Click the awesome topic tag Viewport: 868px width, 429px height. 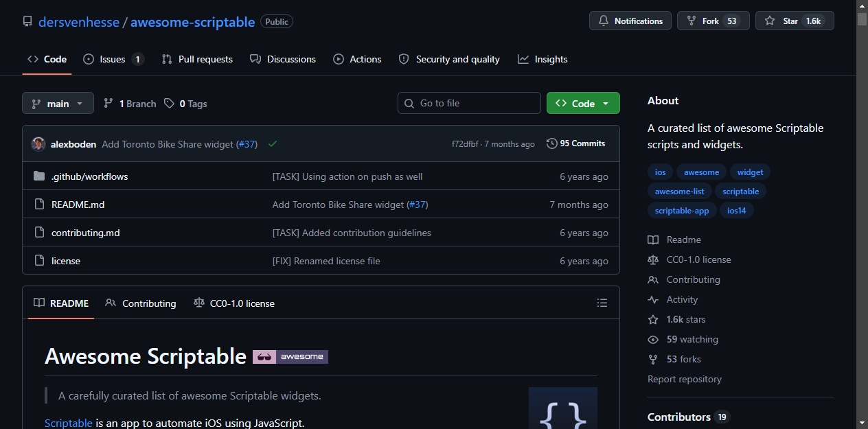pyautogui.click(x=701, y=172)
